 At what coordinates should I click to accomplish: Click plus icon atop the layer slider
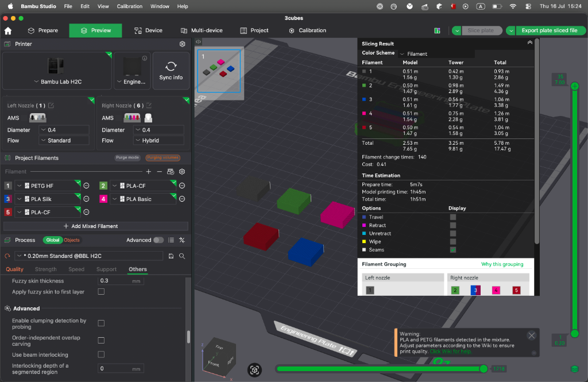coord(574,86)
